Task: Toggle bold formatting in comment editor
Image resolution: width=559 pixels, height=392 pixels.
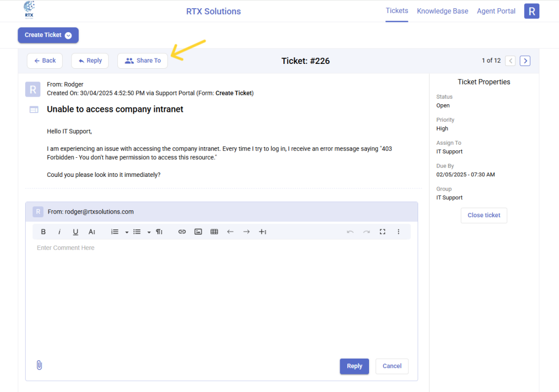Action: tap(43, 232)
